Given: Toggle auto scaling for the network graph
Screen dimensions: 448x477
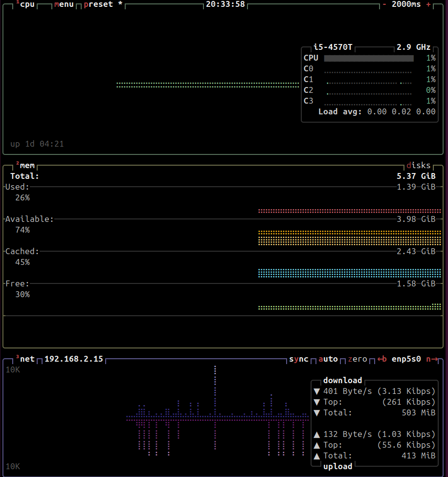Looking at the screenshot, I should 328,359.
